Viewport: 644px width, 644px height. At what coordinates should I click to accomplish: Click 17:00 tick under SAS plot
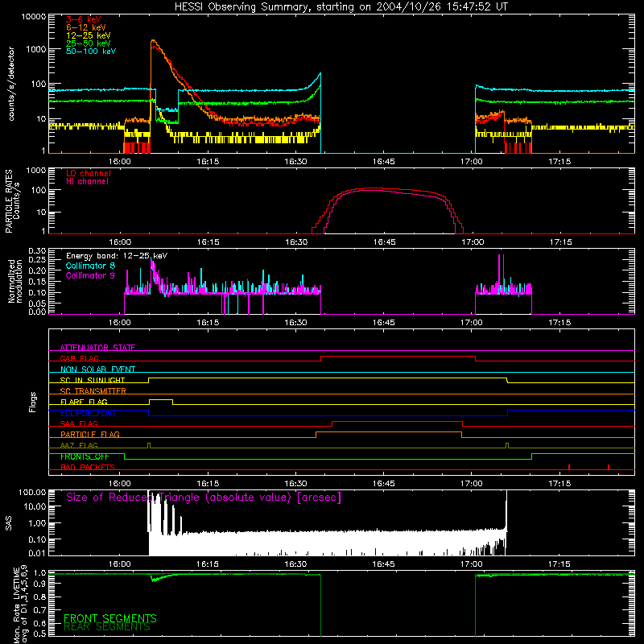(x=472, y=564)
